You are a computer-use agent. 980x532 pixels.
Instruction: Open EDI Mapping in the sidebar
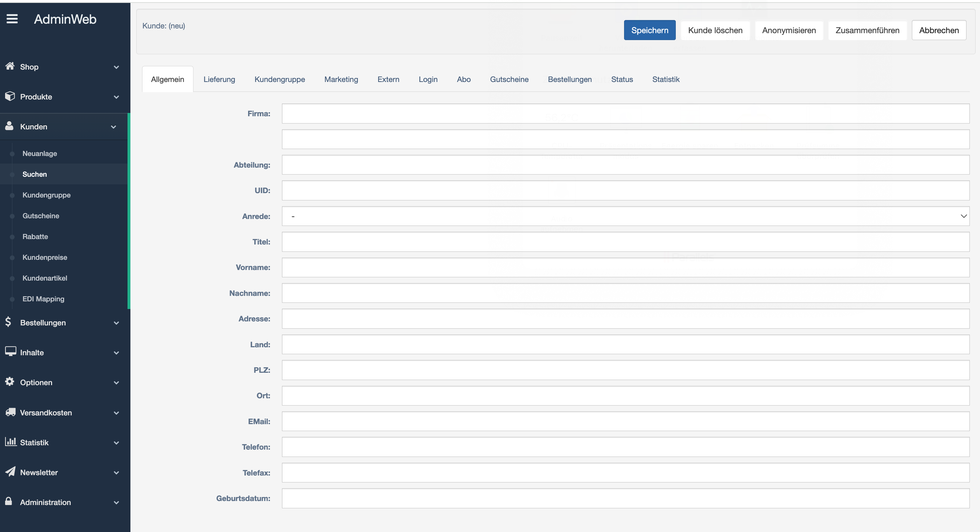pos(43,299)
